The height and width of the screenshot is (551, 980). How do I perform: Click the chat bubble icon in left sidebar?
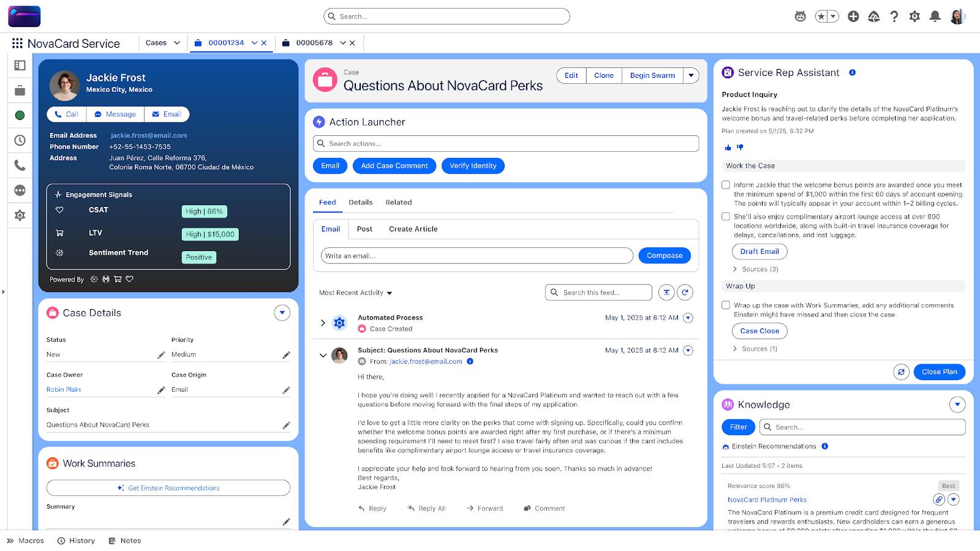20,190
